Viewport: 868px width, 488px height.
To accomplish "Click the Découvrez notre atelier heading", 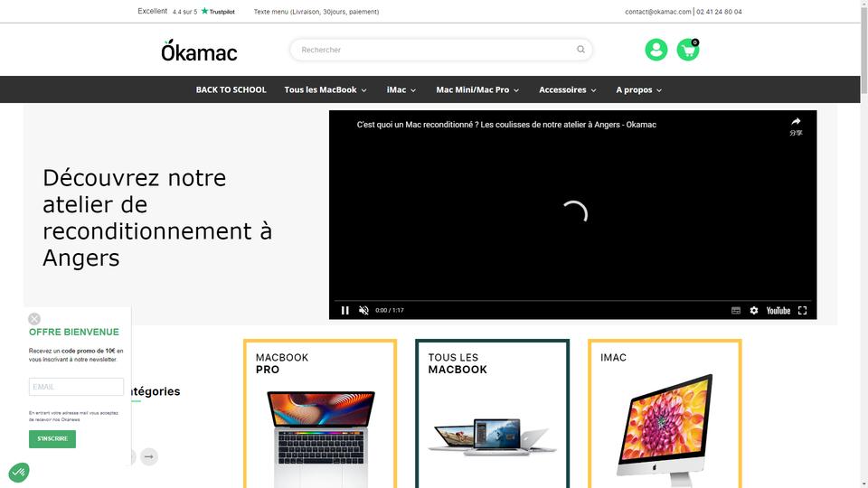I will pyautogui.click(x=157, y=218).
